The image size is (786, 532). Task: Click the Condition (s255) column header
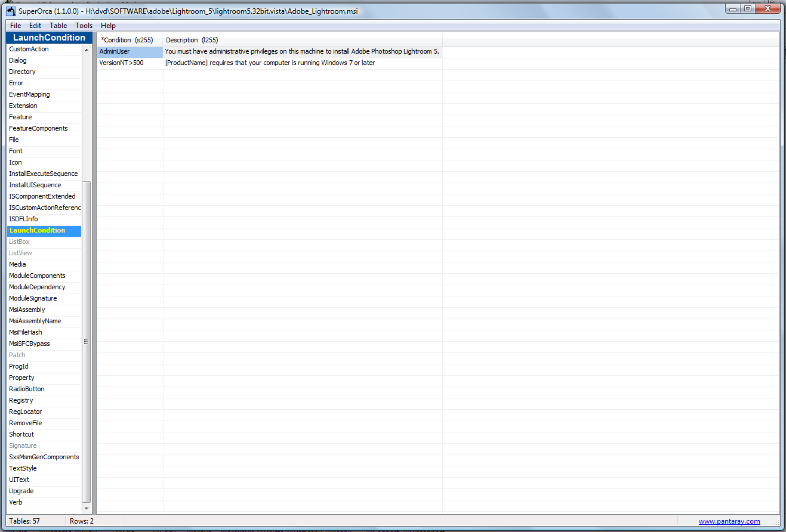click(x=130, y=40)
